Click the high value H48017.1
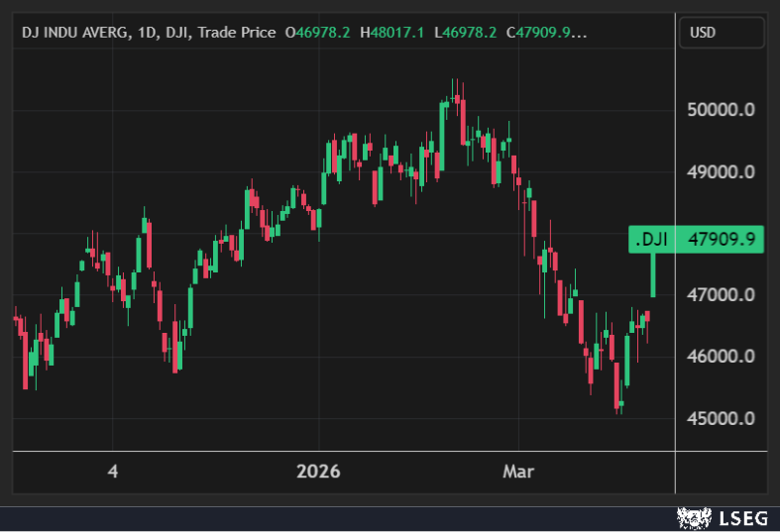Screen dimensions: 780x532 click(x=391, y=33)
